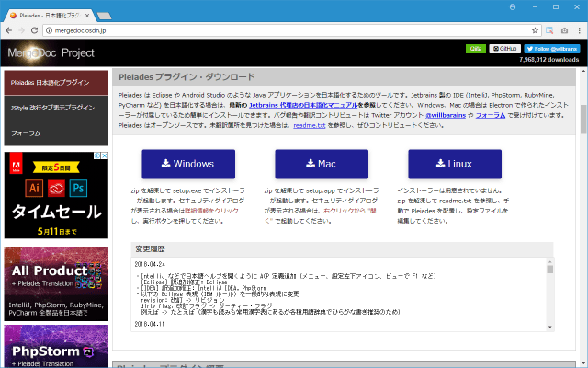Open the All Product Pleiades Translation banner
Screen dimensions: 588x368
pyautogui.click(x=56, y=284)
